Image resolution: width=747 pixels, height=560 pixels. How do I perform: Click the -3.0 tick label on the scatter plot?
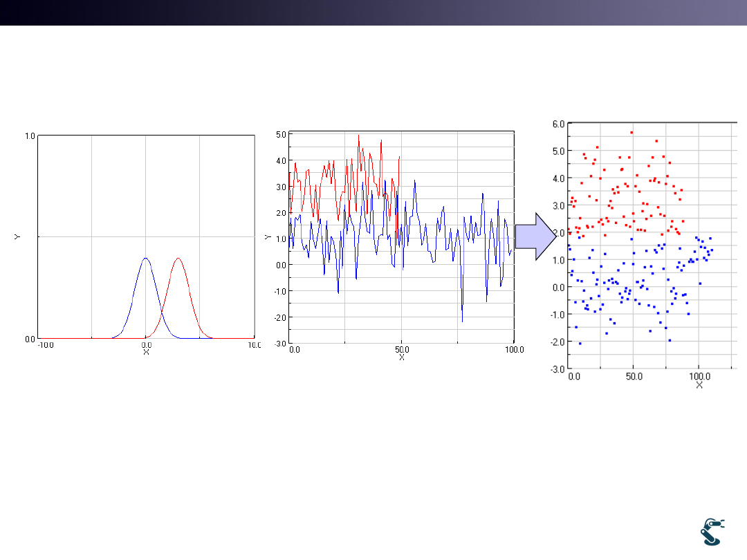(x=557, y=369)
